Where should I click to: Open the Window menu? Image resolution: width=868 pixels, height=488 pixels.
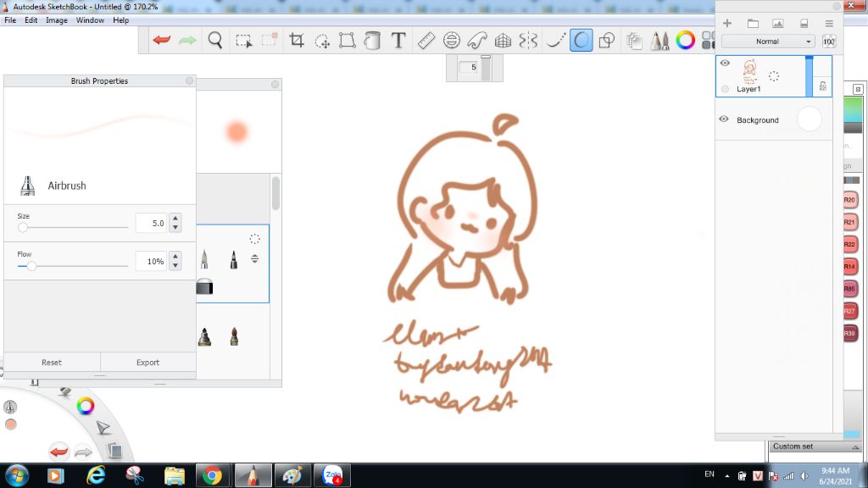coord(90,20)
